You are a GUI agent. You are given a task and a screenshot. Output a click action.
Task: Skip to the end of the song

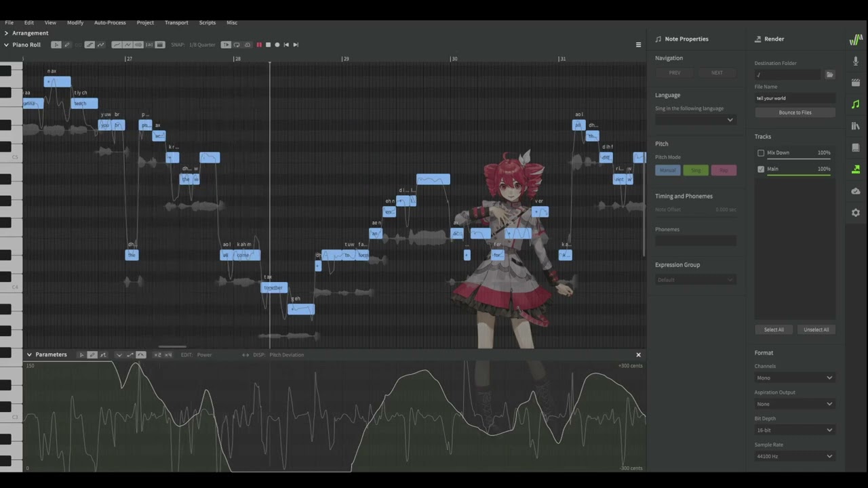tap(296, 45)
